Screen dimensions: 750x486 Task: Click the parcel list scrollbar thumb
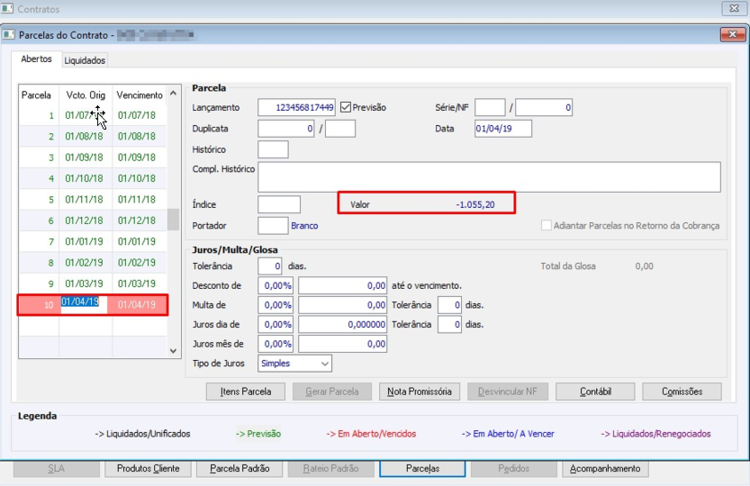pos(173,220)
